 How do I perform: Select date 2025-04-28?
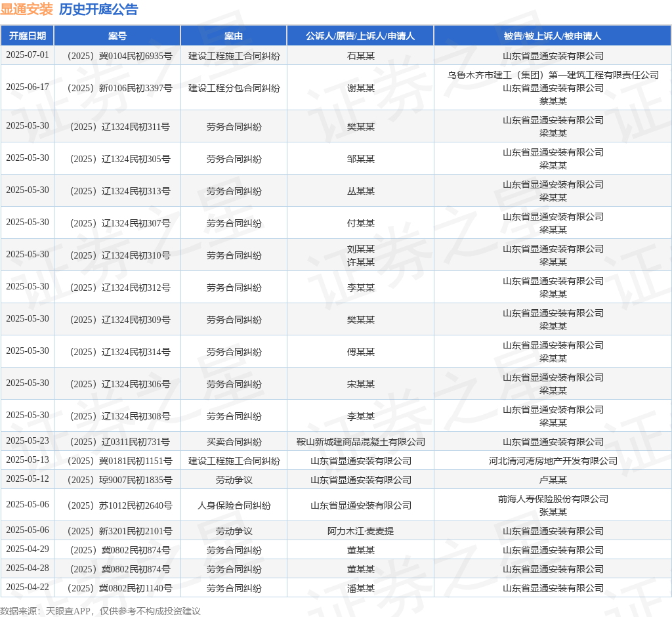coord(28,568)
